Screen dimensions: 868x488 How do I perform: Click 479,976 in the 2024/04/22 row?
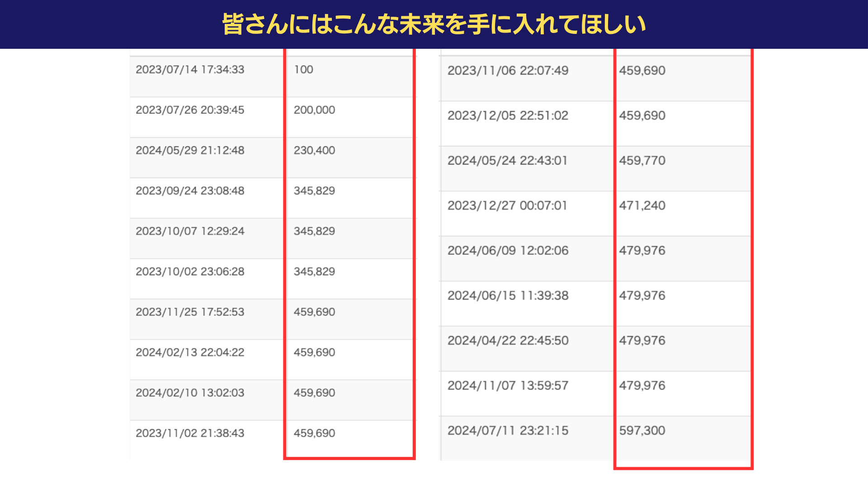[642, 341]
